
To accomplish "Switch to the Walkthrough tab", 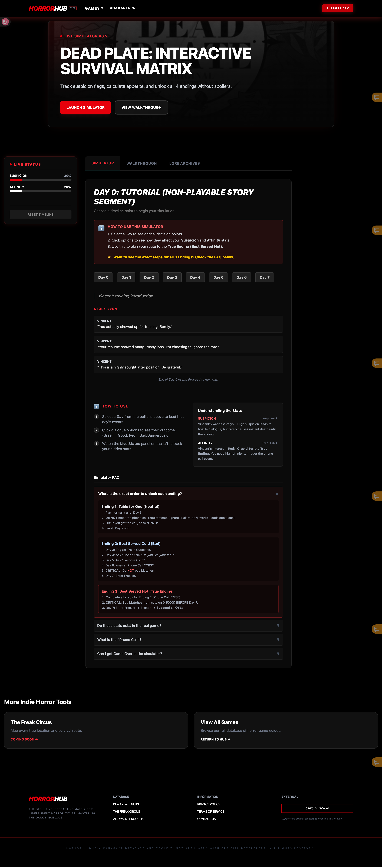I will [x=141, y=163].
